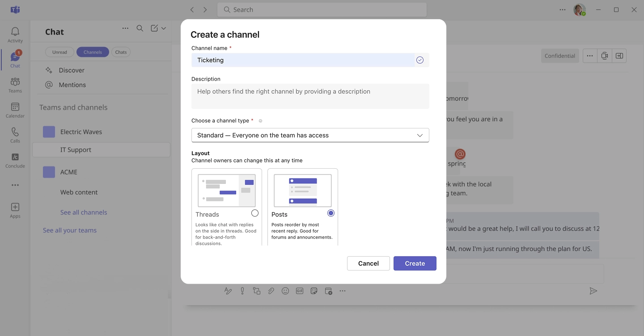Click the Description text field

(310, 96)
